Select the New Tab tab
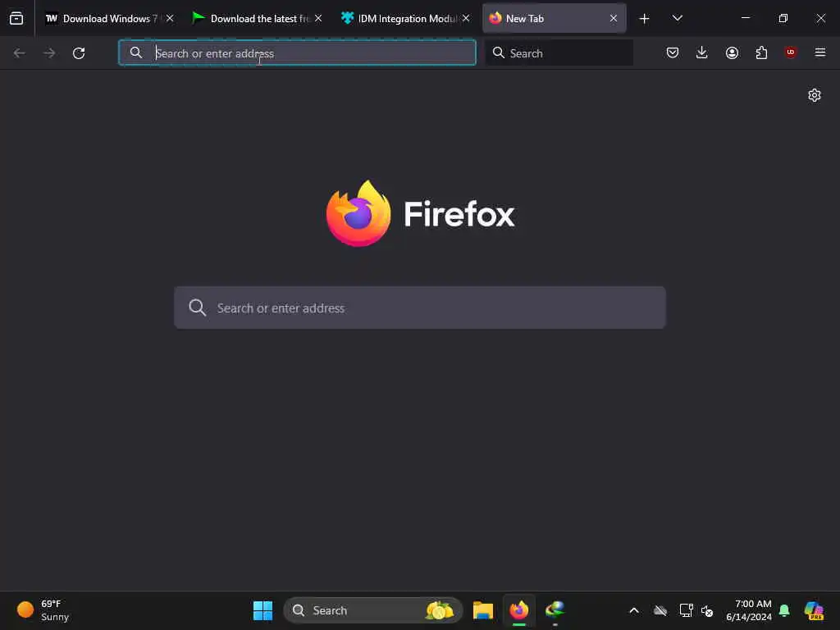 [554, 18]
